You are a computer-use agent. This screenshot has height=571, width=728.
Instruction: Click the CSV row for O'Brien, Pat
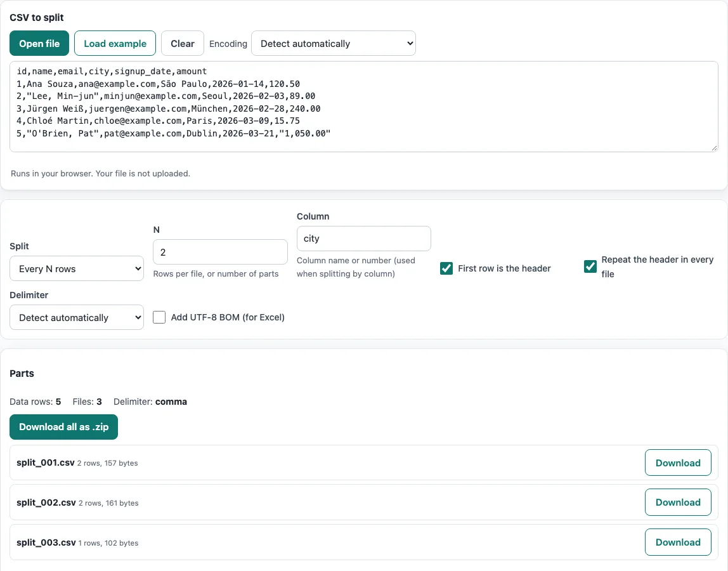tap(174, 133)
